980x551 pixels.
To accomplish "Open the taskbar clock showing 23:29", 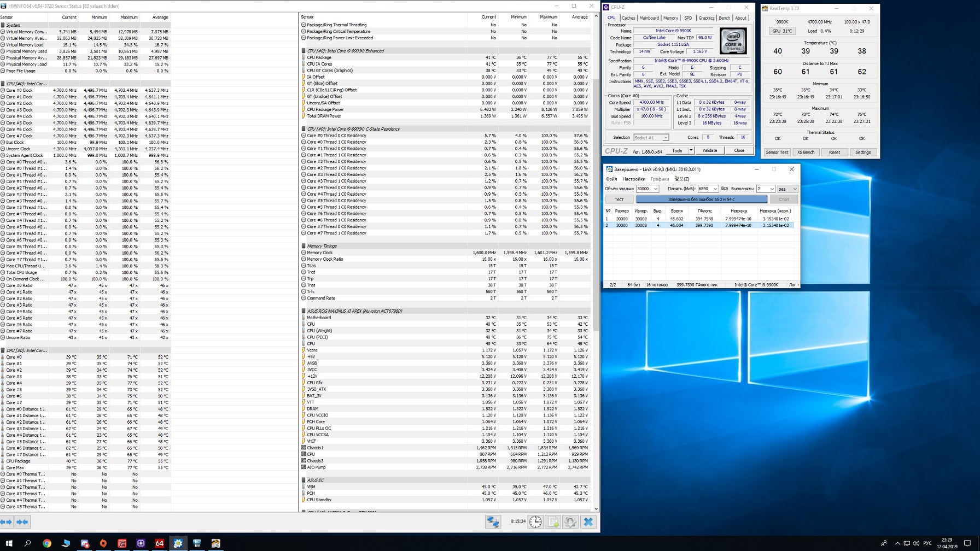I will coord(947,543).
